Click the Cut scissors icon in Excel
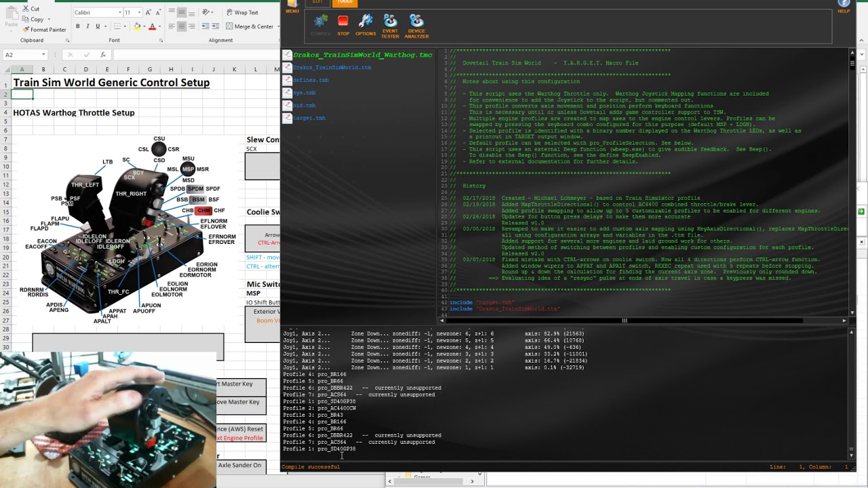 (x=26, y=9)
